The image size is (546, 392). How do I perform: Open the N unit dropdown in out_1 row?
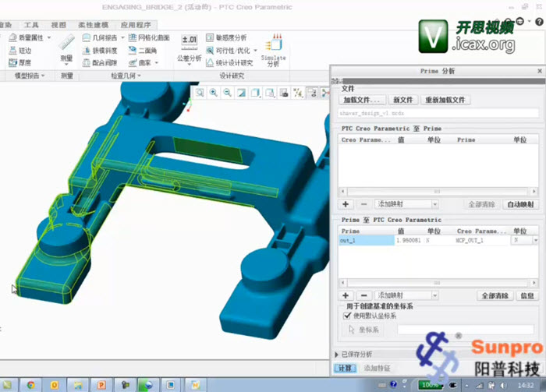tap(536, 240)
